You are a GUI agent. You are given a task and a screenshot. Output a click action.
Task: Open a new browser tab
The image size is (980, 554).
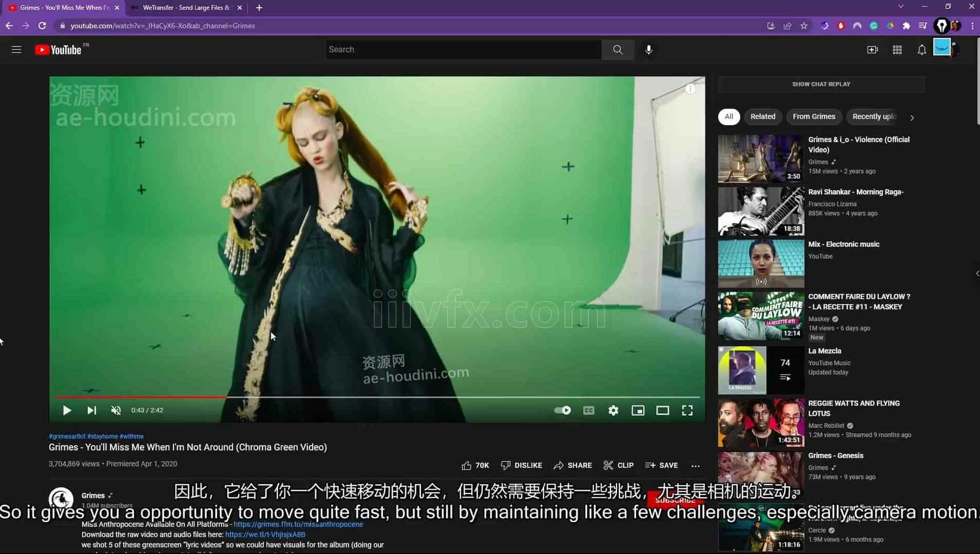[x=259, y=8]
